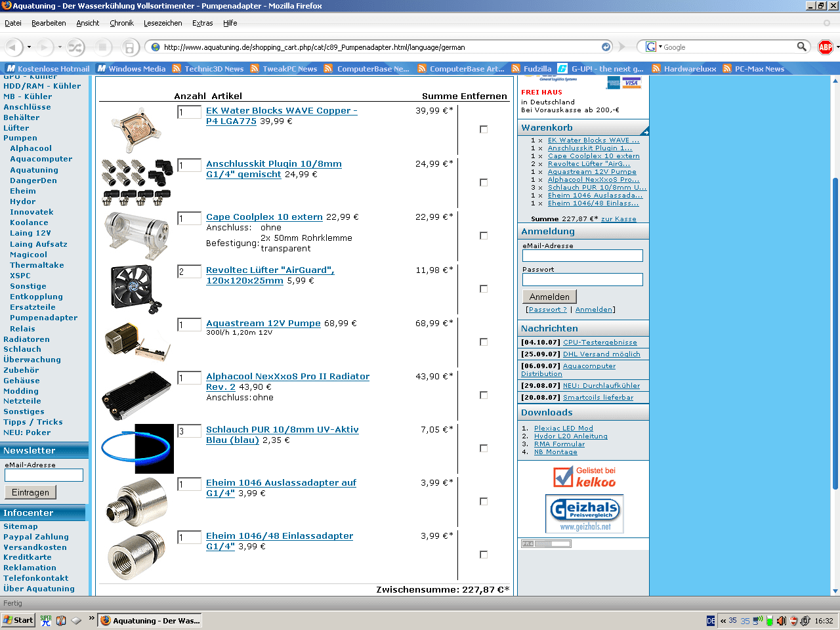Viewport: 840px width, 630px height.
Task: Click the Warenkorb header arrow icon
Action: [645, 131]
